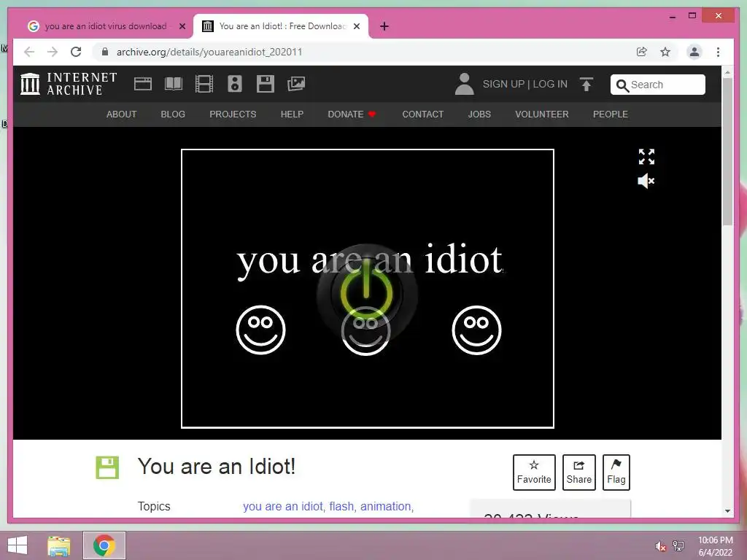This screenshot has height=560, width=747.
Task: Reload the page
Action: click(76, 52)
